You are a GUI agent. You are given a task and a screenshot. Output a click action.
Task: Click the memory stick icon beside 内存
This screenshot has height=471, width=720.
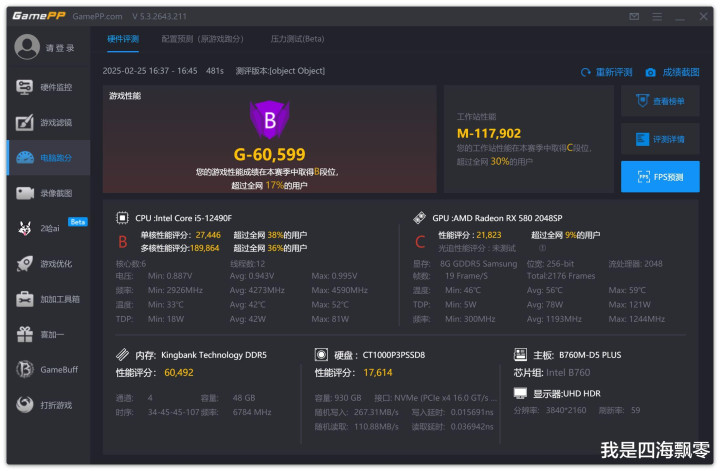[122, 354]
